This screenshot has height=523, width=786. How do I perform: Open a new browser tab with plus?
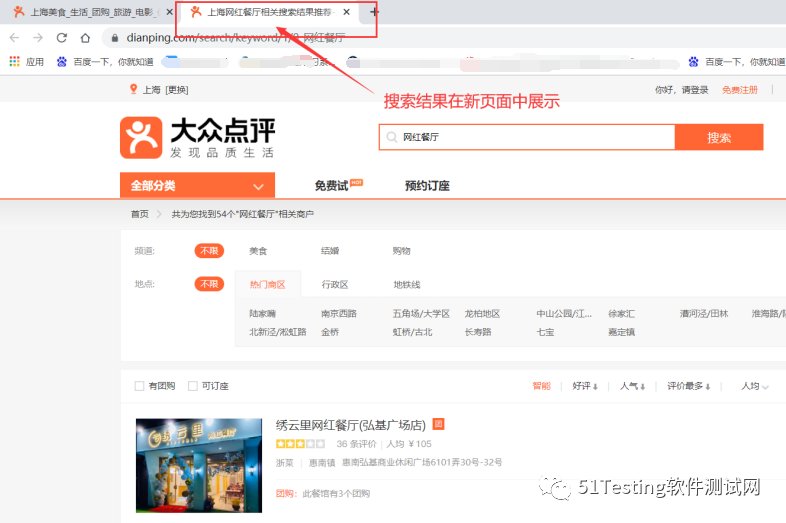(x=374, y=12)
